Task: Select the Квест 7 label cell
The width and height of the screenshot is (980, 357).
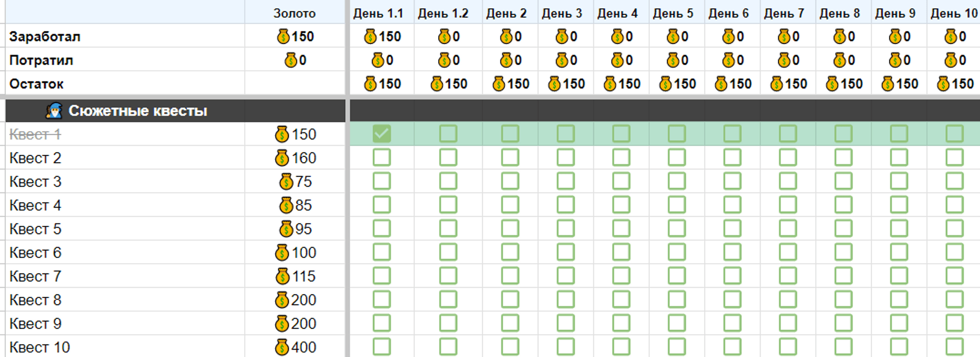Action: (x=125, y=276)
